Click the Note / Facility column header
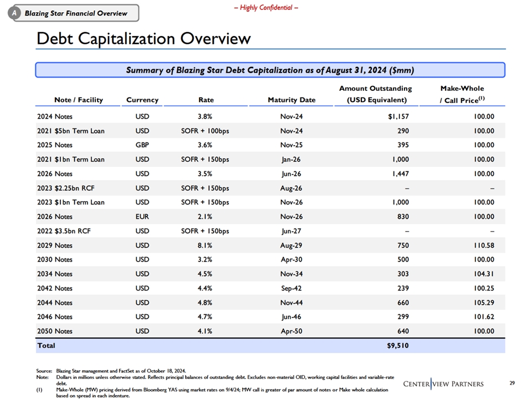This screenshot has height=399, width=532. tap(78, 100)
